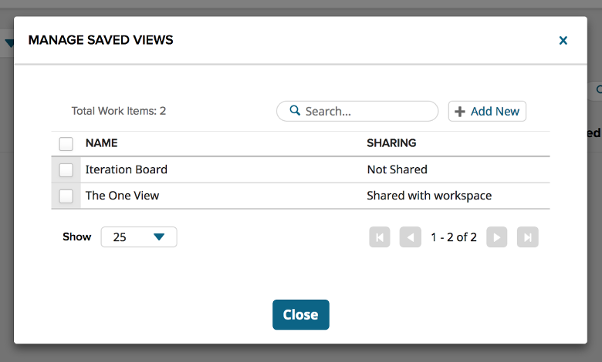Click the search magnifier icon
This screenshot has height=362, width=602.
(x=294, y=111)
